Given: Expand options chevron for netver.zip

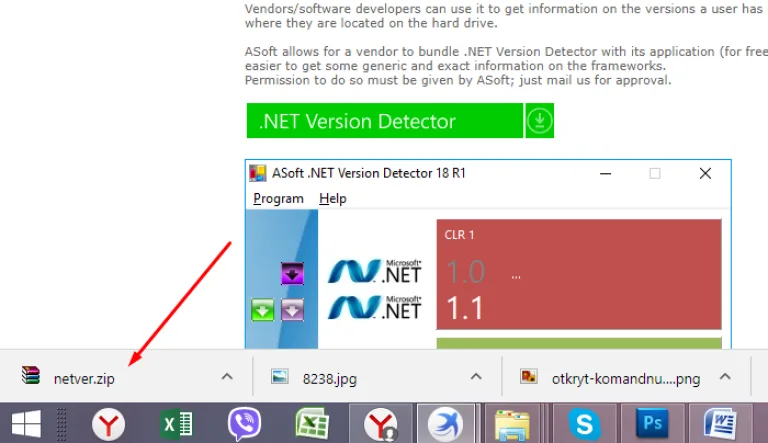Looking at the screenshot, I should tap(227, 376).
